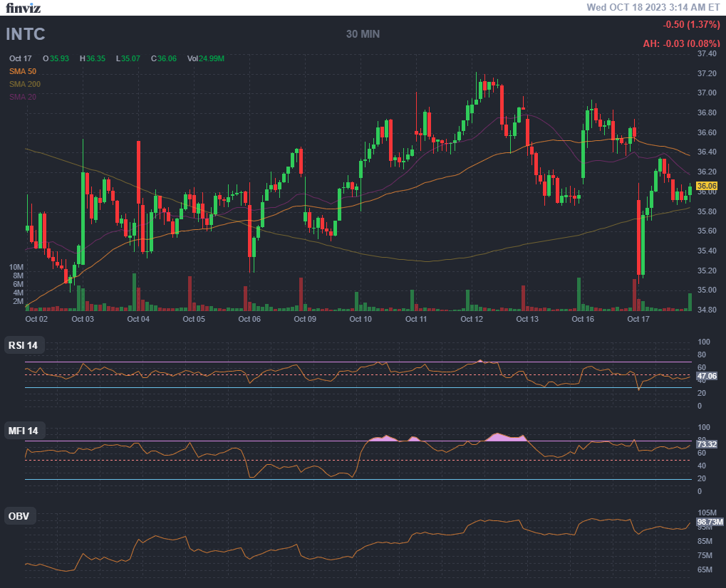The image size is (726, 588).
Task: Click the finviz logo
Action: click(24, 8)
